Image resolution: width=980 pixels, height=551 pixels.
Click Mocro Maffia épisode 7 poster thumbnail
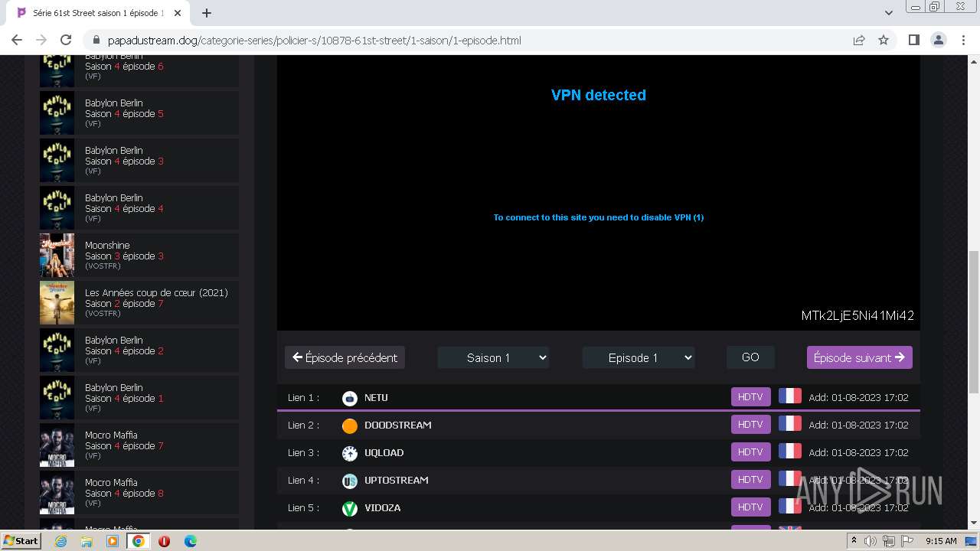[57, 445]
